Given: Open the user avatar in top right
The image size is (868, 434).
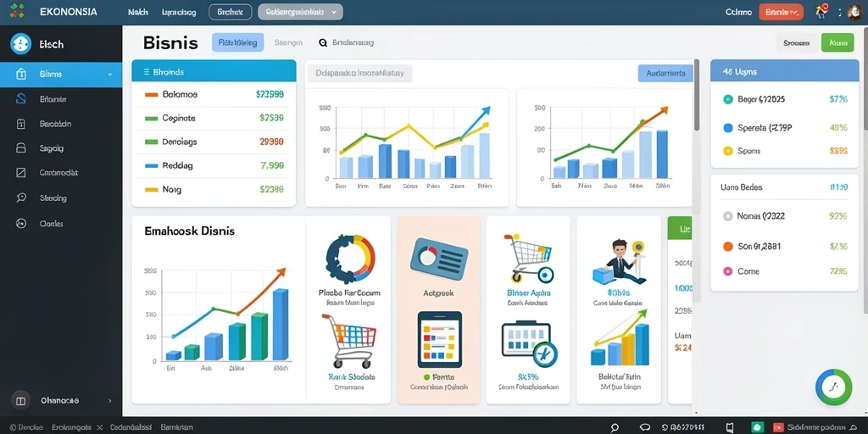Looking at the screenshot, I should click(x=855, y=12).
